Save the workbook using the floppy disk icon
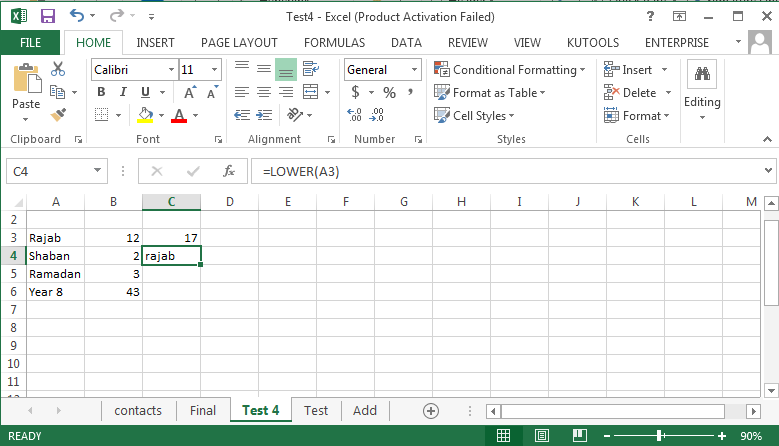 (47, 16)
